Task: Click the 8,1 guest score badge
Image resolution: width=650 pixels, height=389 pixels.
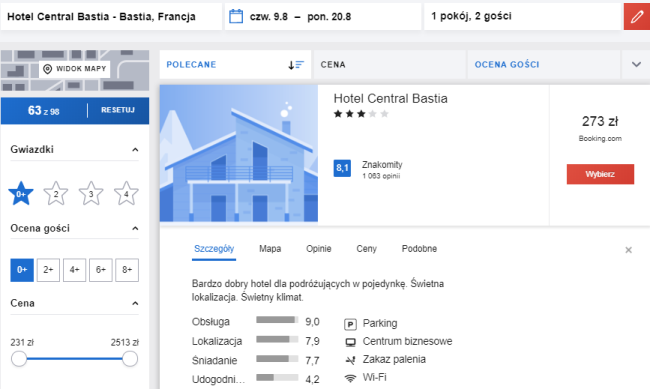Action: click(342, 168)
